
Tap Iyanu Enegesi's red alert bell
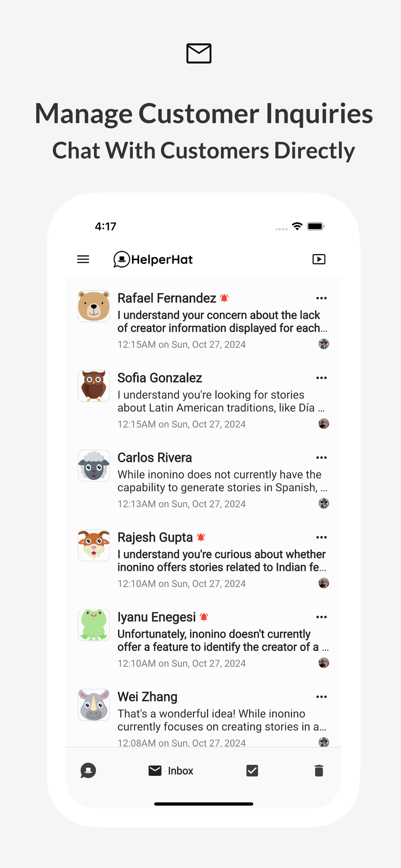204,617
